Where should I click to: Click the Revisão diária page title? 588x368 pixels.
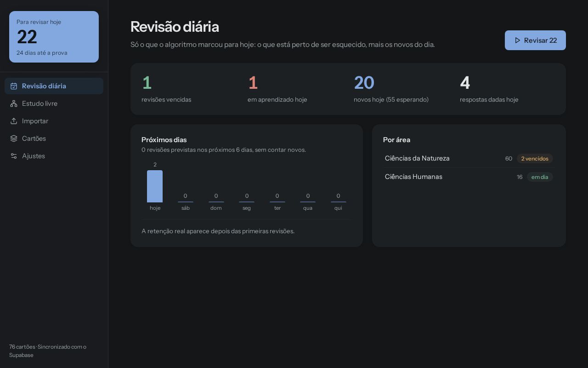click(175, 27)
